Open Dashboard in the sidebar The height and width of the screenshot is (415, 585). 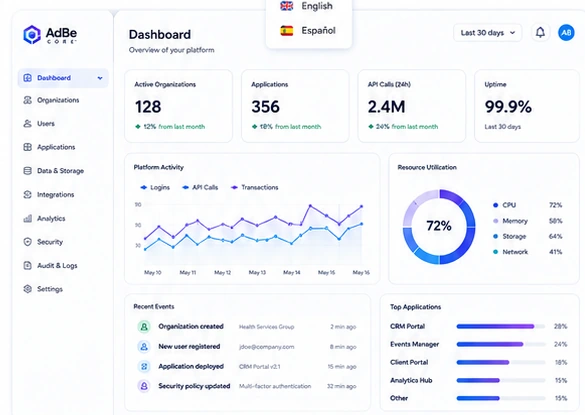(x=63, y=78)
